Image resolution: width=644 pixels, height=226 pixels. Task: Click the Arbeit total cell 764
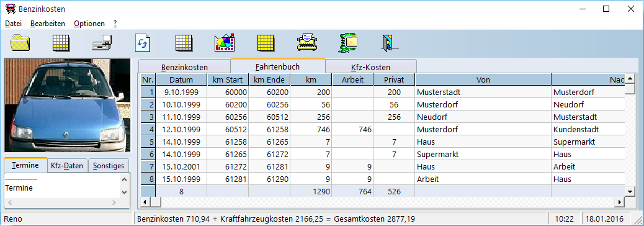[352, 191]
